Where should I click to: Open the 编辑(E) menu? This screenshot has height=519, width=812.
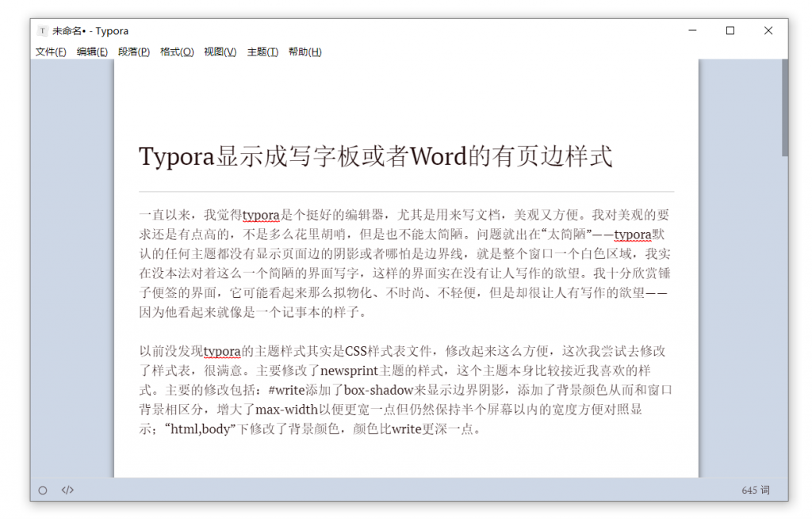click(x=92, y=52)
